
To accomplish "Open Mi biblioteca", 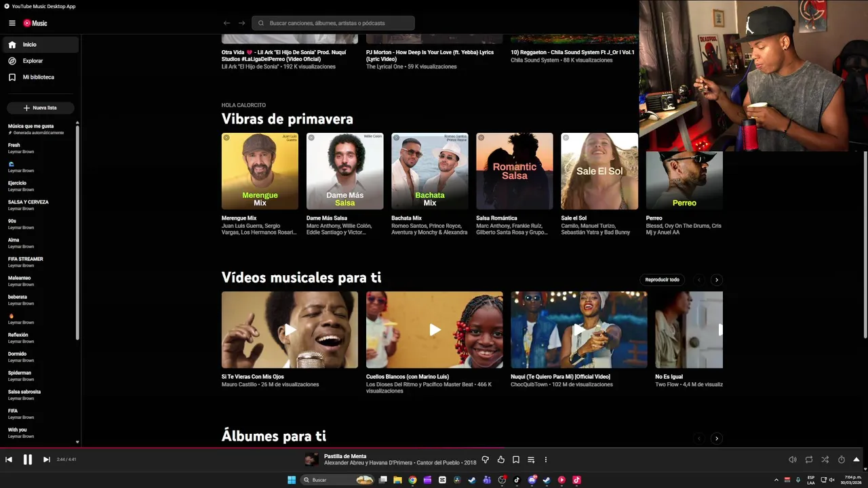I will (x=41, y=77).
